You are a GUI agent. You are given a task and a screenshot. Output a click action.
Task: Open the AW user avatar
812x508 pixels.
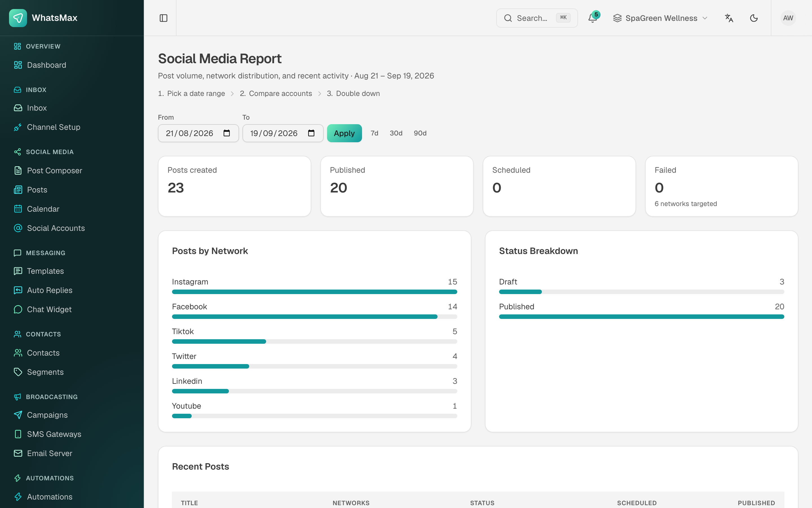(x=788, y=18)
